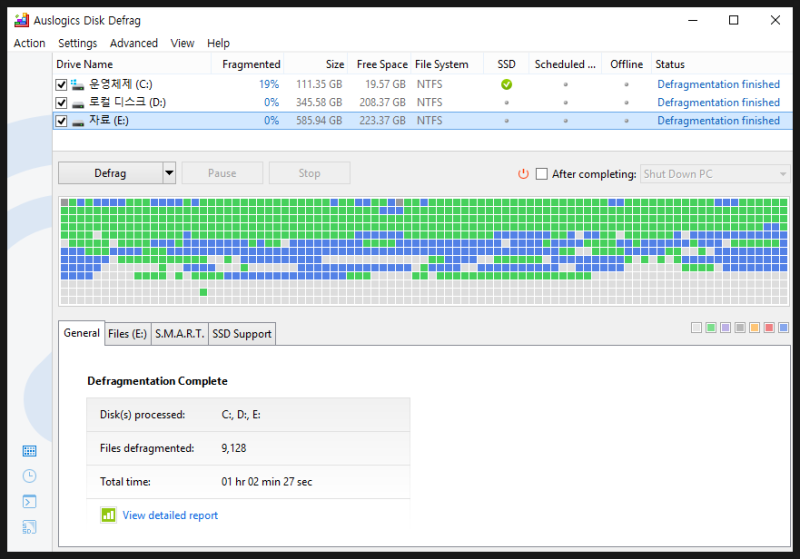Click the Defrag button
Image resolution: width=800 pixels, height=559 pixels.
click(x=110, y=173)
